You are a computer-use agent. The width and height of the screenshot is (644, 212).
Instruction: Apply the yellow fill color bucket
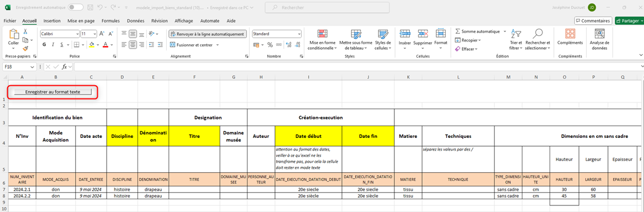92,44
